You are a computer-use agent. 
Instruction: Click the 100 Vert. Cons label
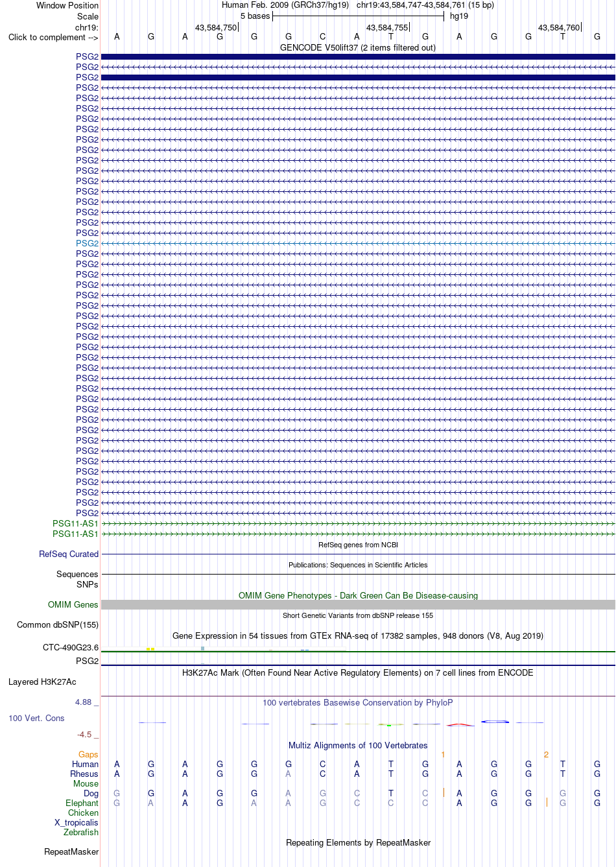36,718
